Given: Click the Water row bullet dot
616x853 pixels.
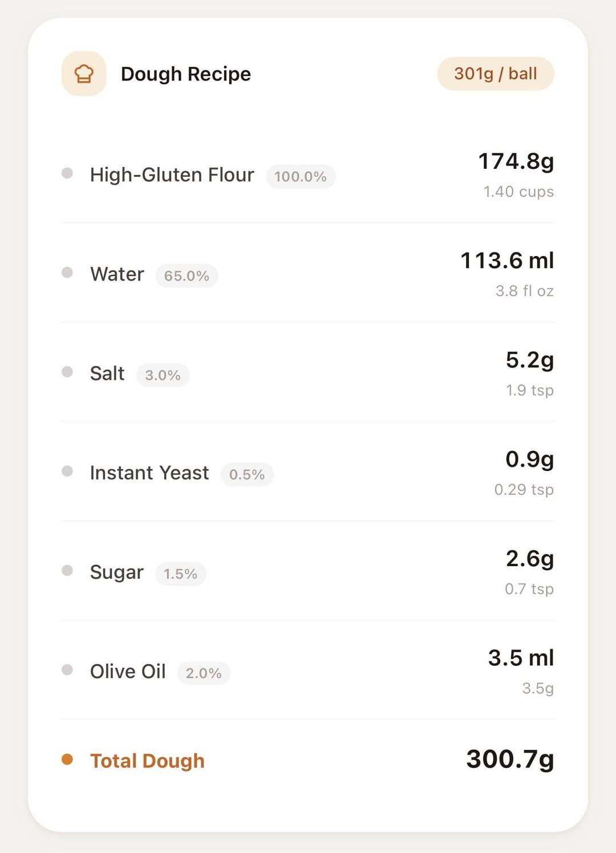Looking at the screenshot, I should pyautogui.click(x=67, y=272).
